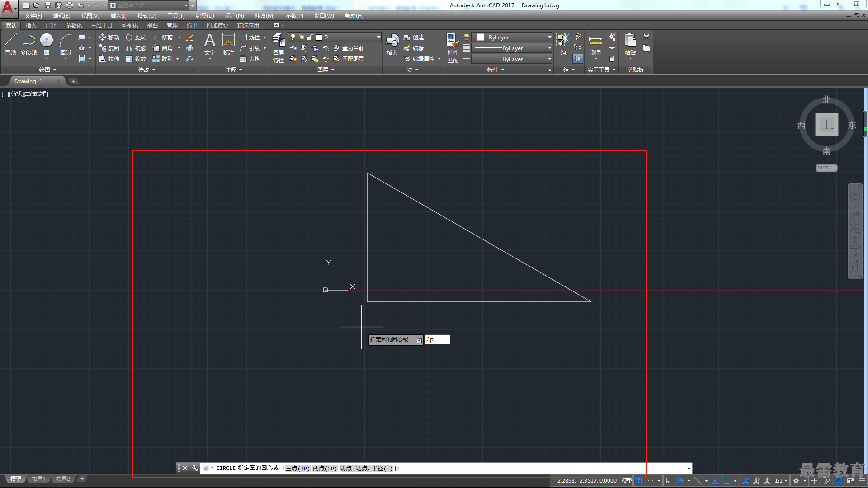Choose the 旋转 (Rotate) tool
Image resolution: width=868 pixels, height=488 pixels.
click(x=136, y=37)
